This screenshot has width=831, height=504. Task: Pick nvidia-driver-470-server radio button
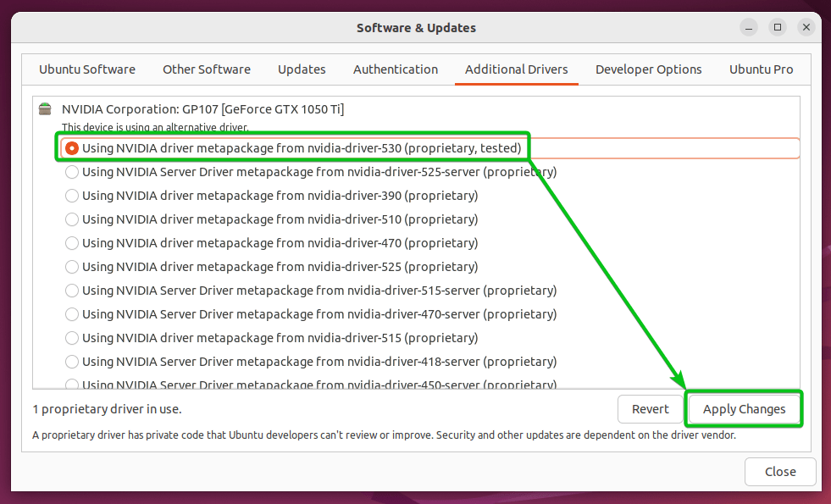pos(71,314)
